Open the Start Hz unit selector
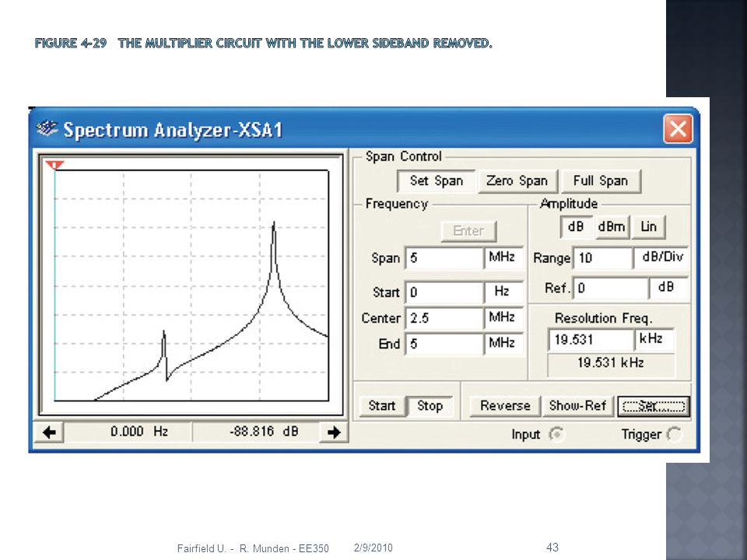Image resolution: width=747 pixels, height=560 pixels. [503, 292]
